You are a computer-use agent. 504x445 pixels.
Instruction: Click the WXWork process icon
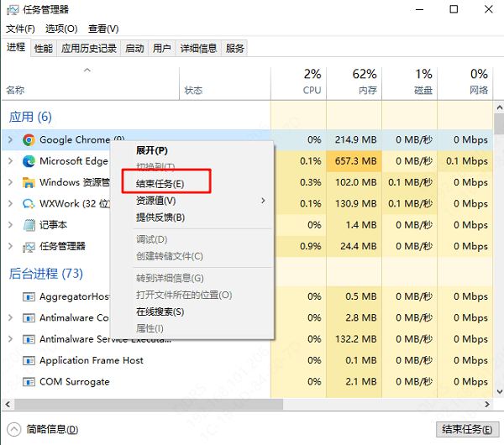coord(29,203)
